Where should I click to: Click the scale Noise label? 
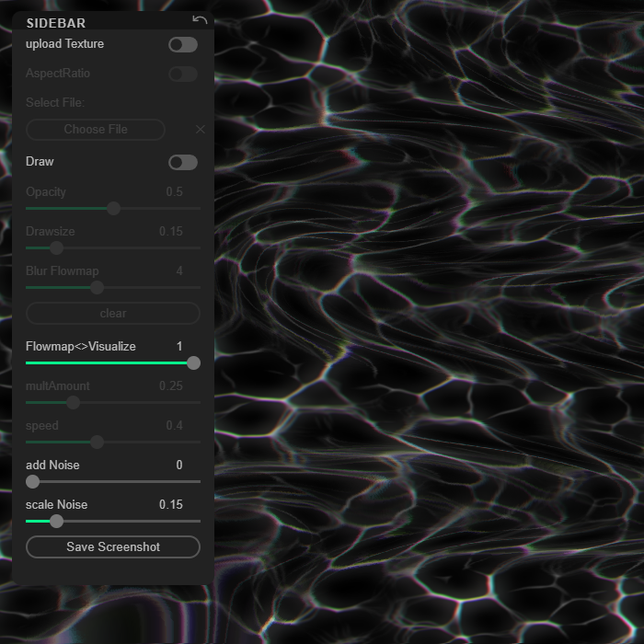[x=57, y=504]
